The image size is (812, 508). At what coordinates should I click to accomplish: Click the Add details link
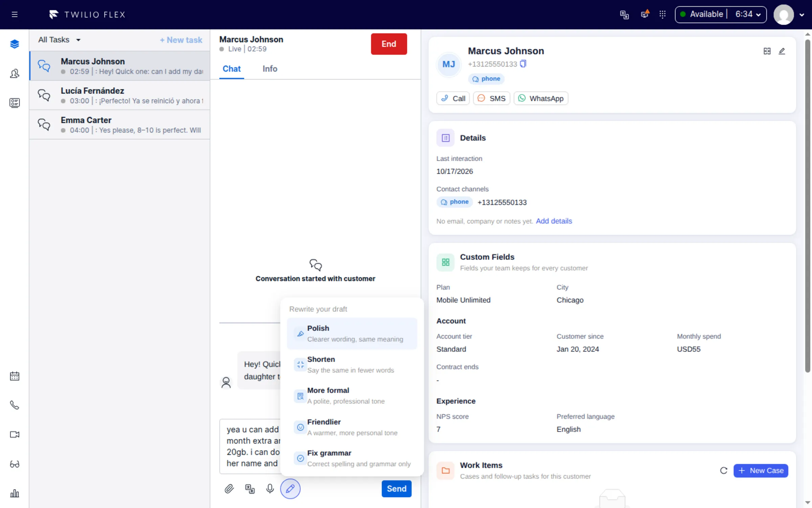pos(554,221)
